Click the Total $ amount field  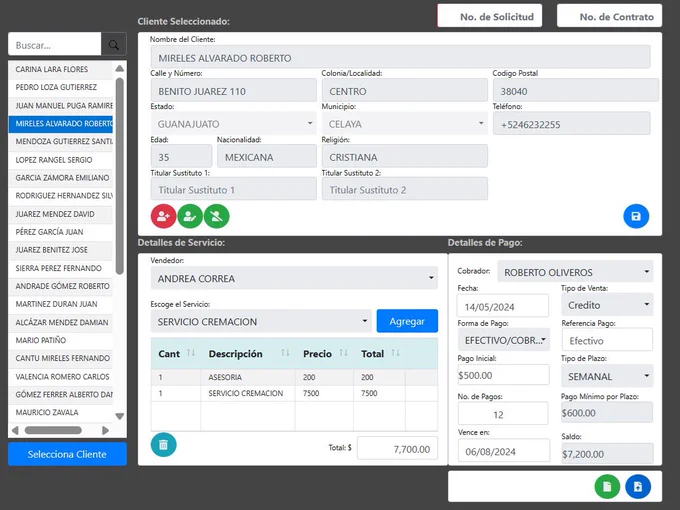pyautogui.click(x=397, y=448)
